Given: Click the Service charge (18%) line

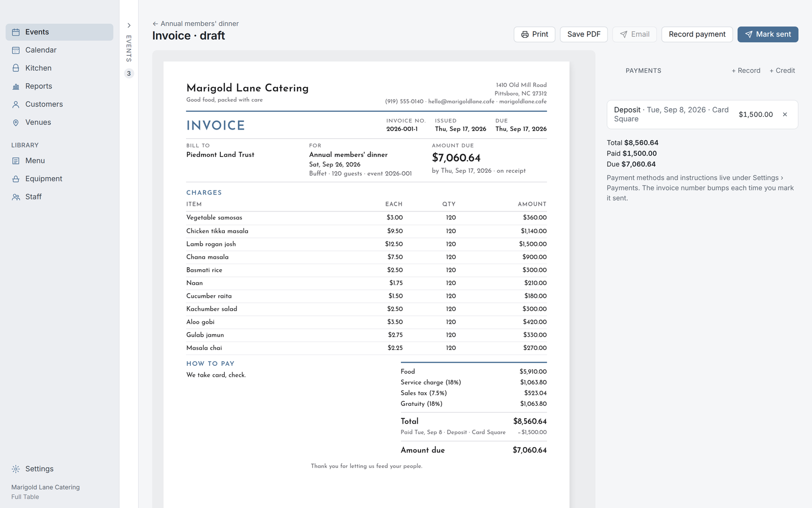Looking at the screenshot, I should pos(473,382).
